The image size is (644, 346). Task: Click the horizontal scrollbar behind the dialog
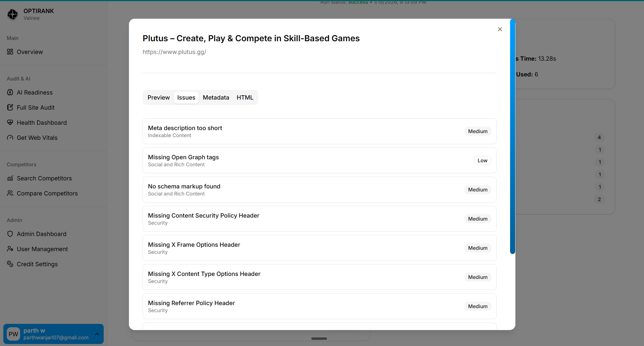coord(319,339)
